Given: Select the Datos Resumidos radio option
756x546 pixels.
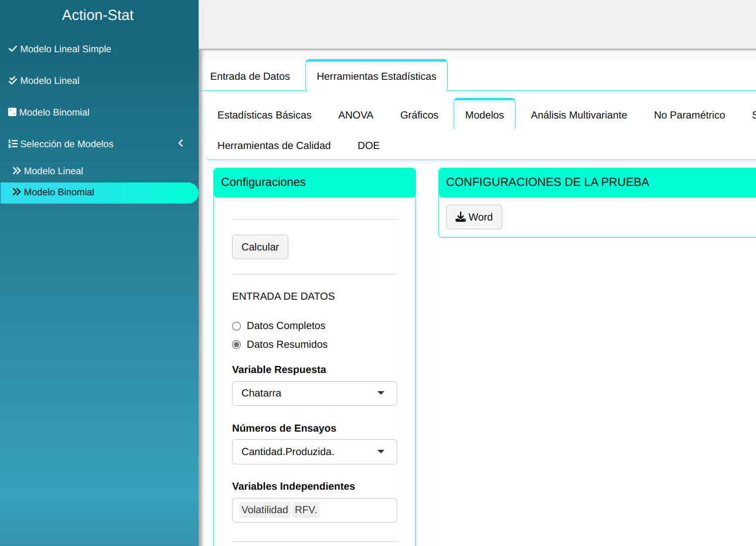Looking at the screenshot, I should 237,345.
